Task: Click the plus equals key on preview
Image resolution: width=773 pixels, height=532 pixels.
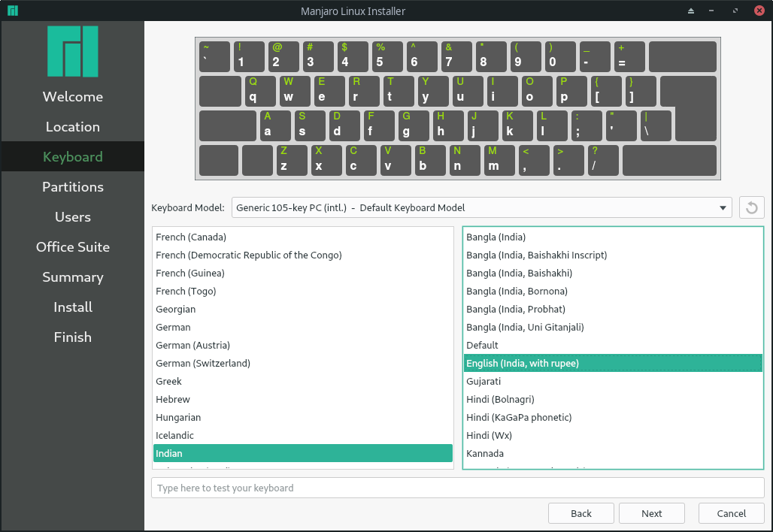Action: 629,56
